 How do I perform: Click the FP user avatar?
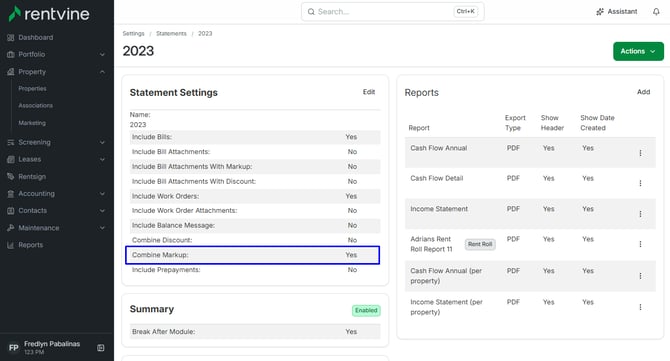[x=14, y=347]
